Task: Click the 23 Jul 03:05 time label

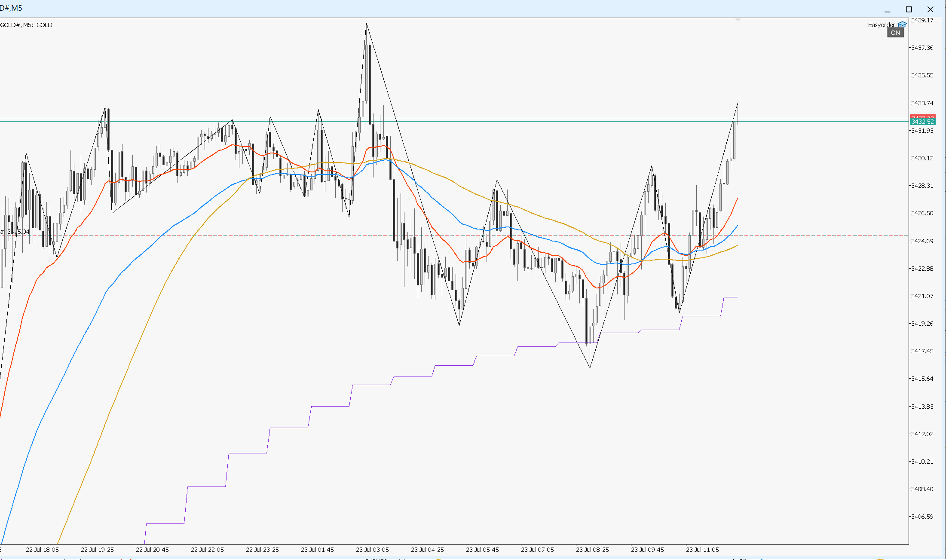Action: [x=372, y=550]
